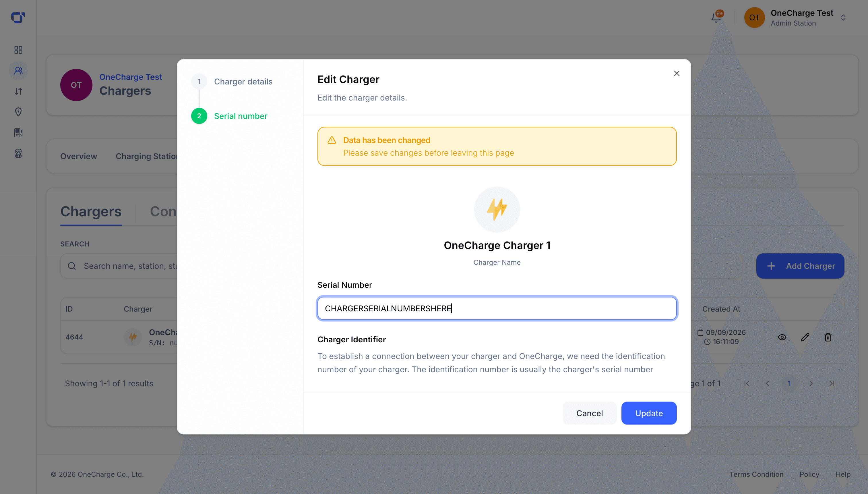Go to last page of results
Image resolution: width=868 pixels, height=494 pixels.
pyautogui.click(x=832, y=383)
